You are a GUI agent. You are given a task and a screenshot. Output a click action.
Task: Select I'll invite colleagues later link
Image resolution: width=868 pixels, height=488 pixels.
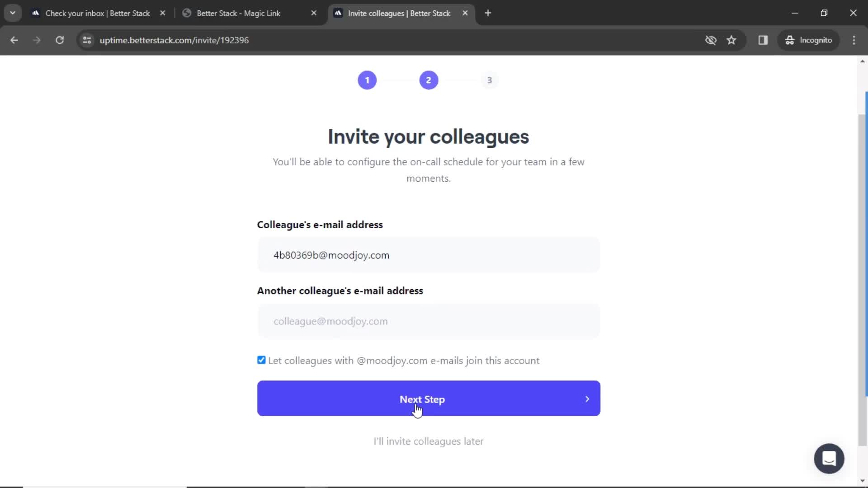[428, 441]
